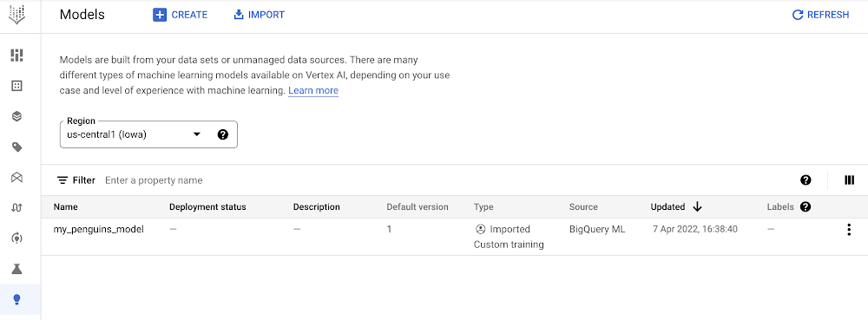This screenshot has height=320, width=868.
Task: Click default version value 1
Action: 389,229
